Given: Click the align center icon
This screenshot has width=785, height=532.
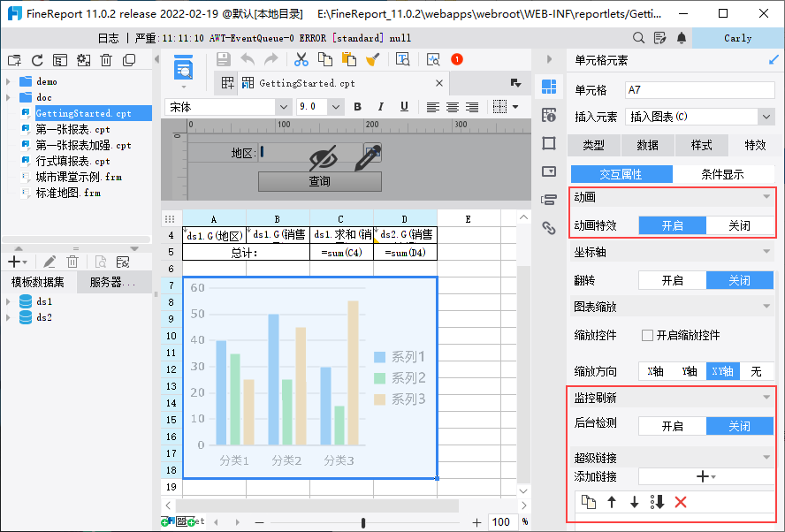Looking at the screenshot, I should tap(452, 107).
